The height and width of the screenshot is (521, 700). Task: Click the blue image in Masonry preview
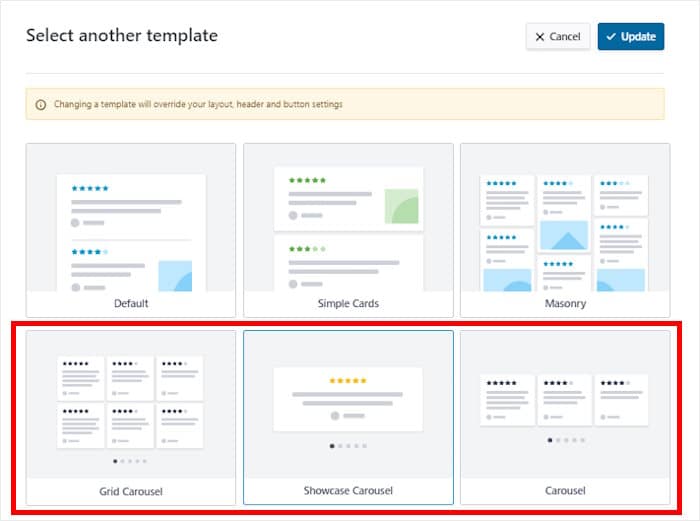click(564, 236)
